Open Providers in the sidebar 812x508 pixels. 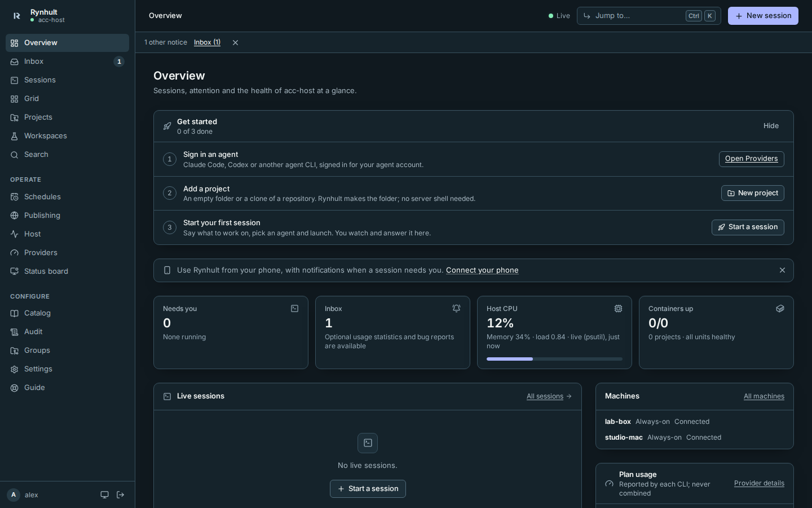pos(67,253)
